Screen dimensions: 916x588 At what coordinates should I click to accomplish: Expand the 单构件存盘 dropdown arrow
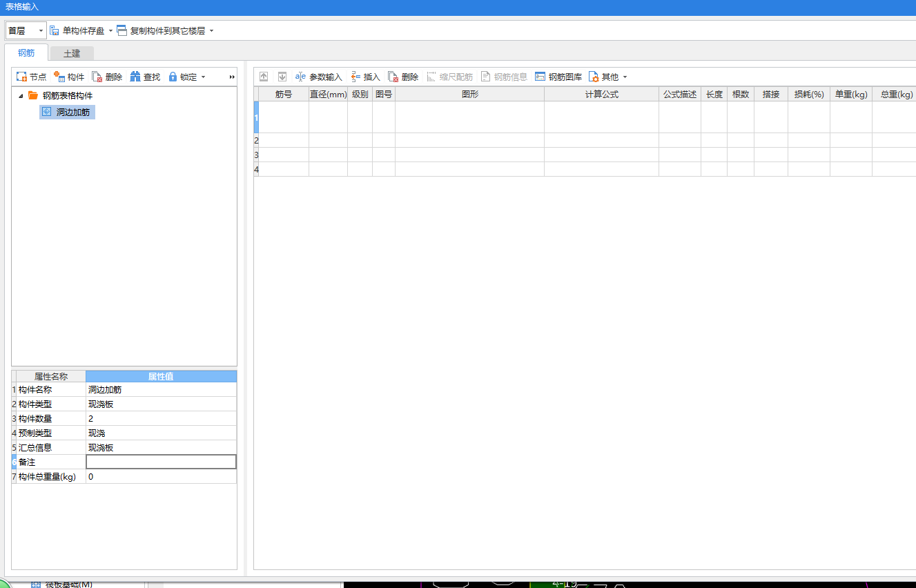pyautogui.click(x=110, y=31)
